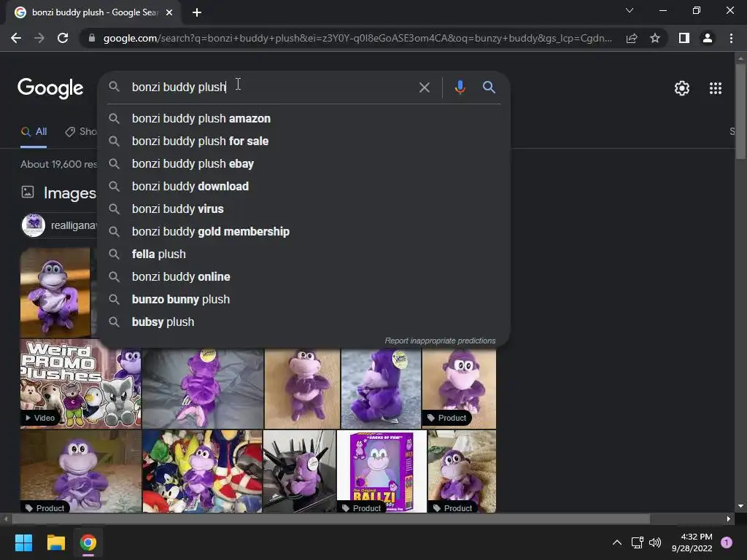Open the Weird Promo Plushes video thumbnail
This screenshot has width=747, height=560.
80,384
